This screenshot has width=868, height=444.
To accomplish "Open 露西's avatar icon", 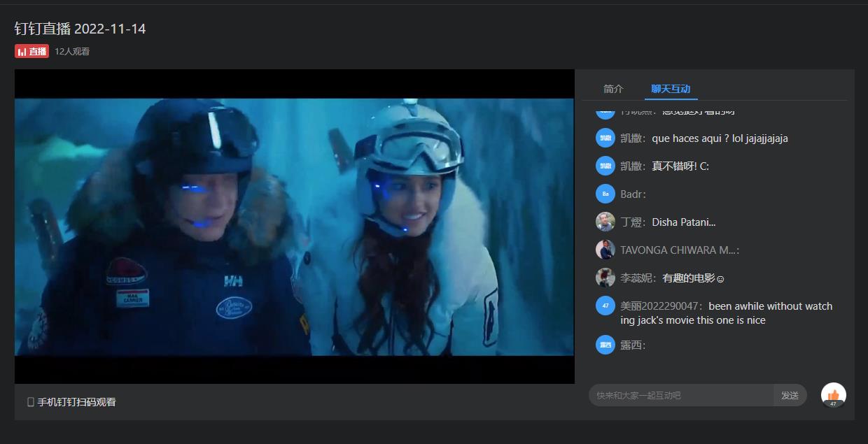I will [605, 345].
